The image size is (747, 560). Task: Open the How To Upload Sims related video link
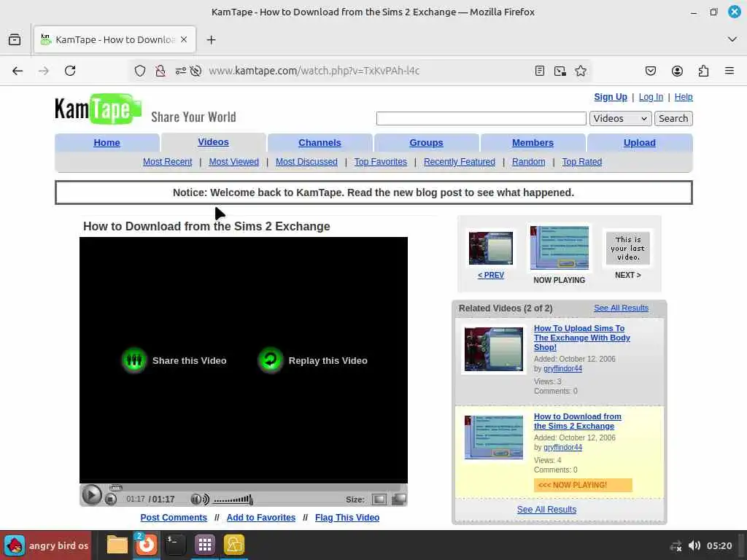pyautogui.click(x=581, y=338)
